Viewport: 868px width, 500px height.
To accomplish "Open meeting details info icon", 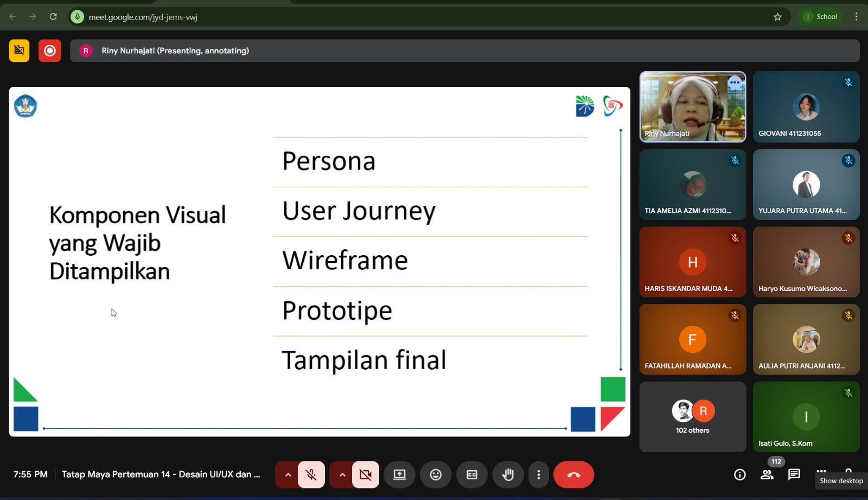I will pyautogui.click(x=740, y=475).
